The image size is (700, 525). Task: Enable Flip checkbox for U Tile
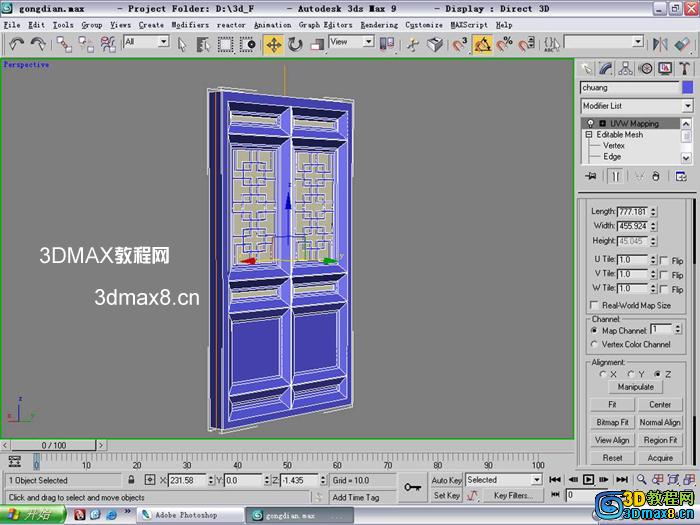664,260
